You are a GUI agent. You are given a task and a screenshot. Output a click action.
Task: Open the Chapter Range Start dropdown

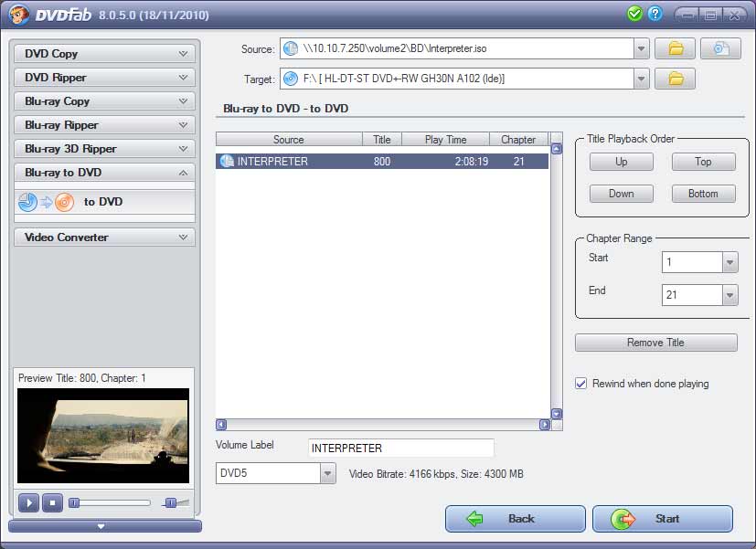(730, 262)
